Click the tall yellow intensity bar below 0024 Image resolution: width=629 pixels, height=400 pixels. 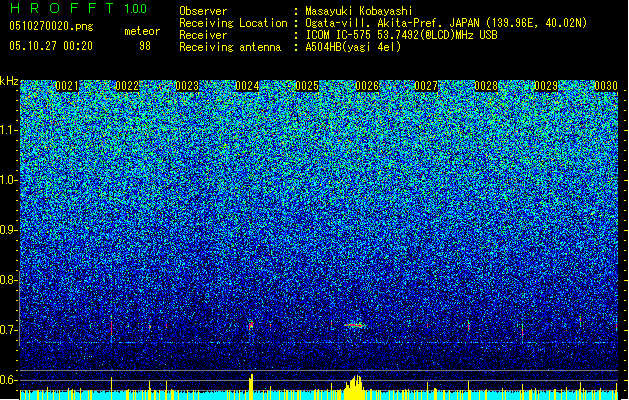251,387
